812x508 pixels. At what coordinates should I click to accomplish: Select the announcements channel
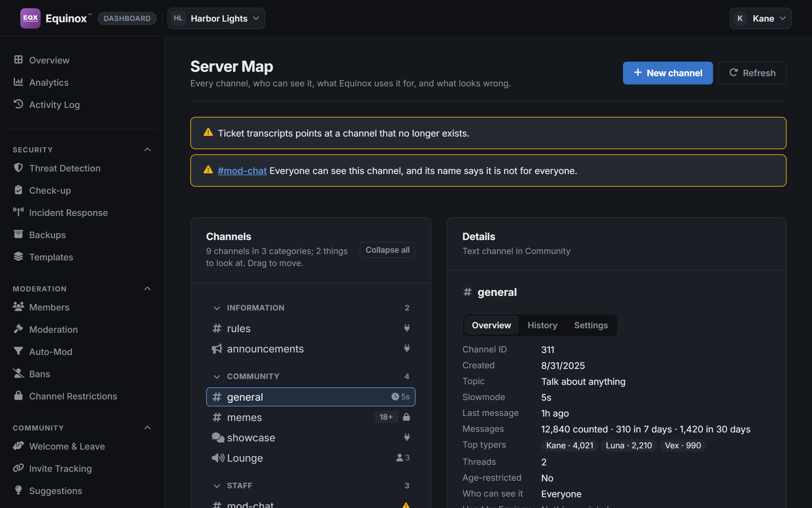coord(311,349)
